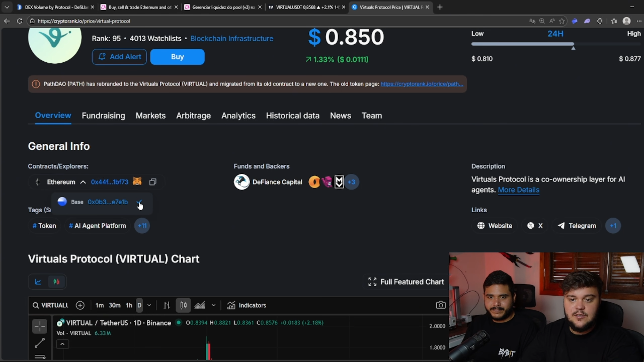
Task: Switch to Buy, sell & trade Ethereum tab
Action: [140, 7]
